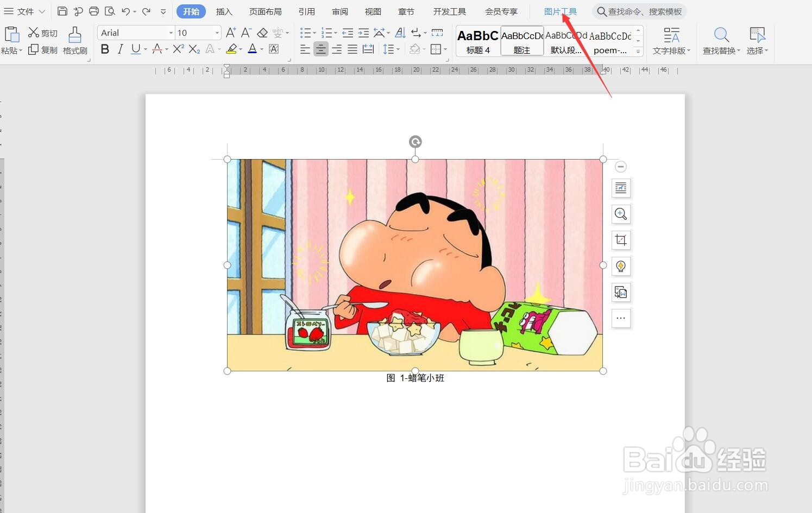Image resolution: width=812 pixels, height=513 pixels.
Task: Collapse the floating image toolbar minus button
Action: point(621,167)
